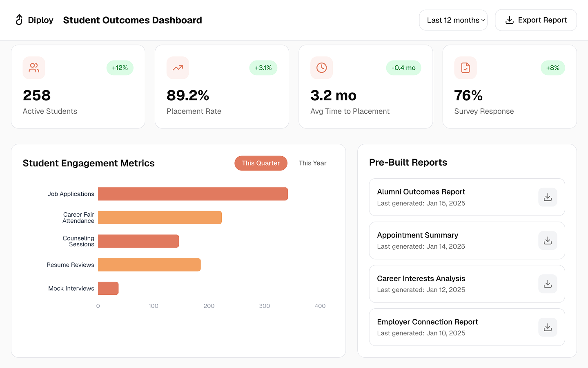Click the Survey Response document icon
The width and height of the screenshot is (588, 368).
coord(465,68)
